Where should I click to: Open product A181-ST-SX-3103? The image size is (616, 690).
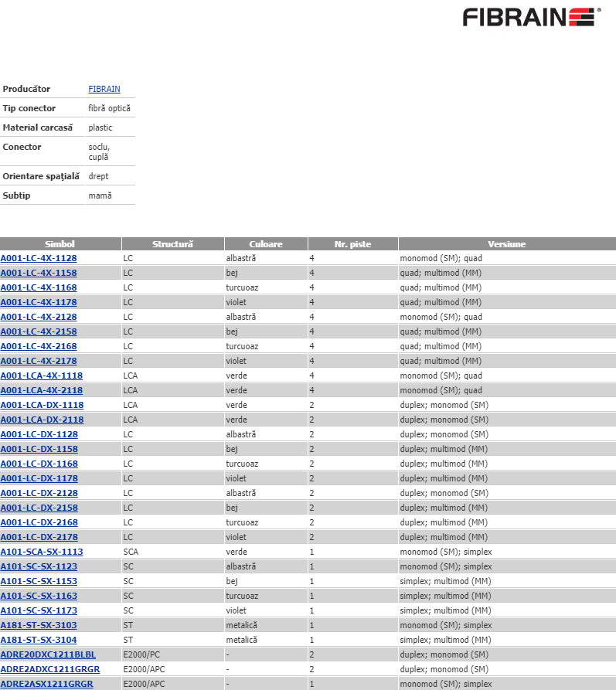point(39,625)
